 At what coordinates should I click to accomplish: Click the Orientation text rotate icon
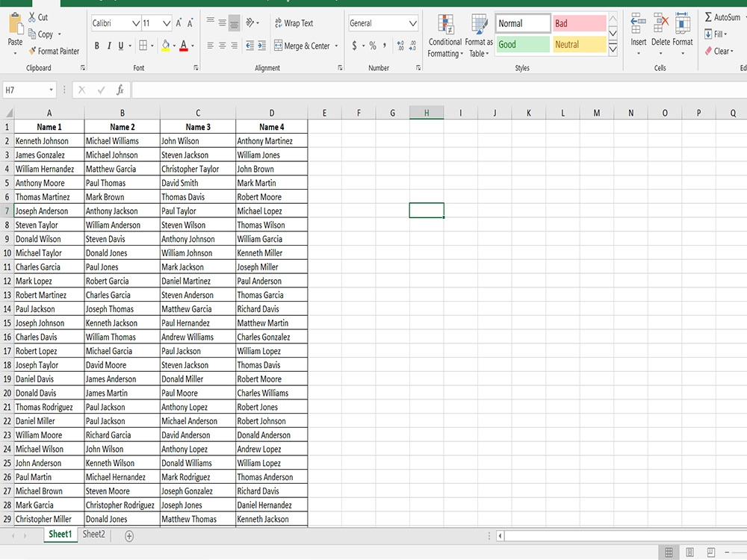coord(250,22)
